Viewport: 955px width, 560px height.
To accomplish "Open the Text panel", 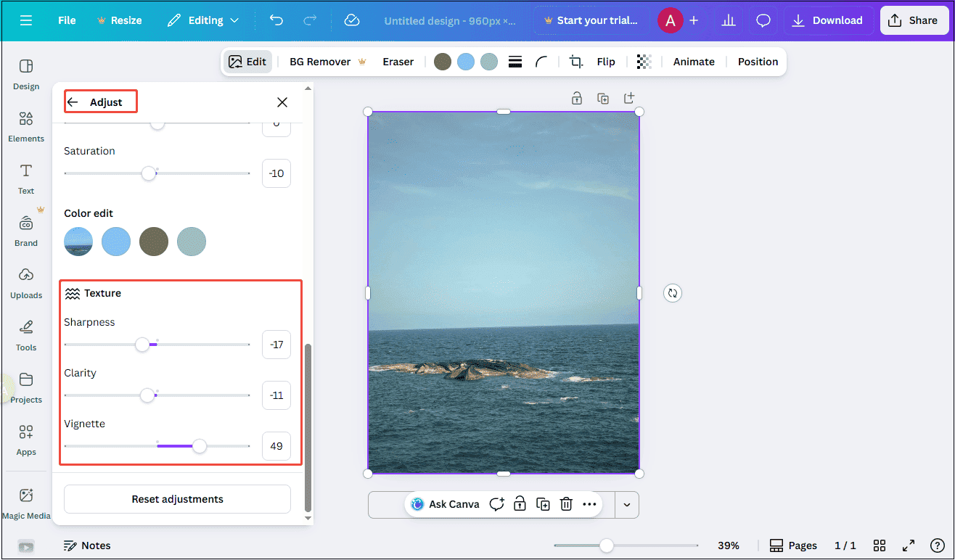I will [x=25, y=179].
